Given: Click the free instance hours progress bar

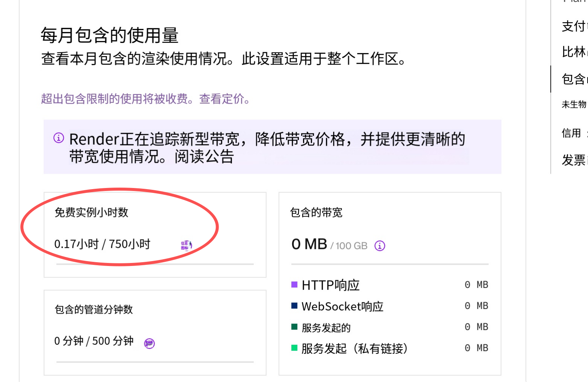Looking at the screenshot, I should (x=155, y=264).
